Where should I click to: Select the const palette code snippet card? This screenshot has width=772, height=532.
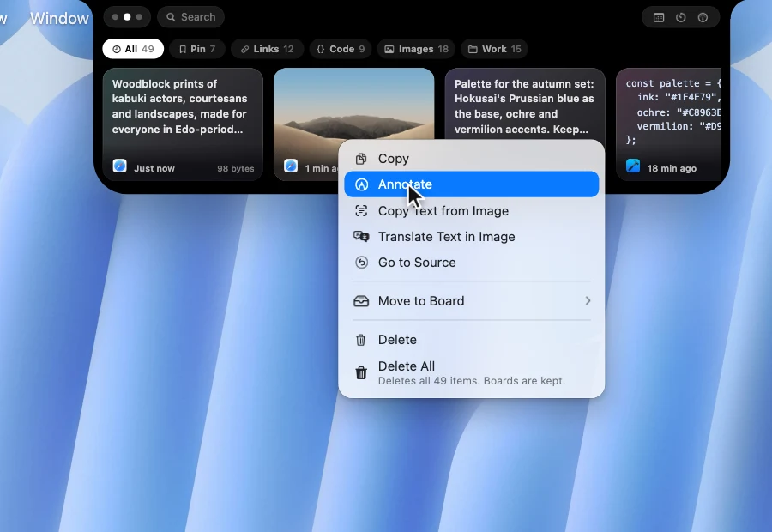coord(668,124)
